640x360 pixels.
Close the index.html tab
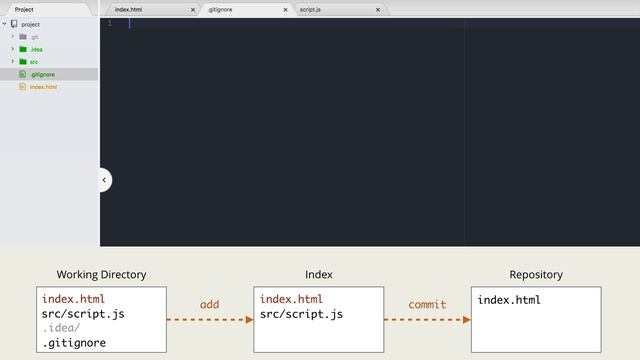193,10
